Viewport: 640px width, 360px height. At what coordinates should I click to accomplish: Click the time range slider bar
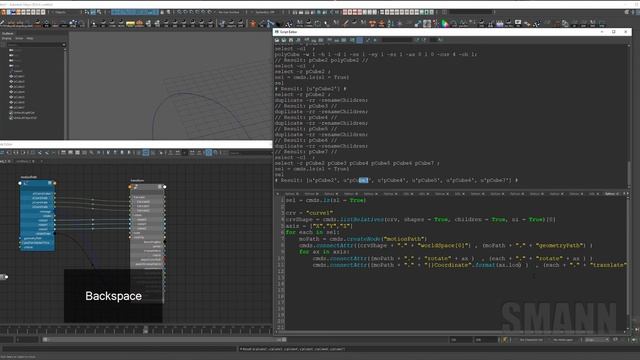163,340
